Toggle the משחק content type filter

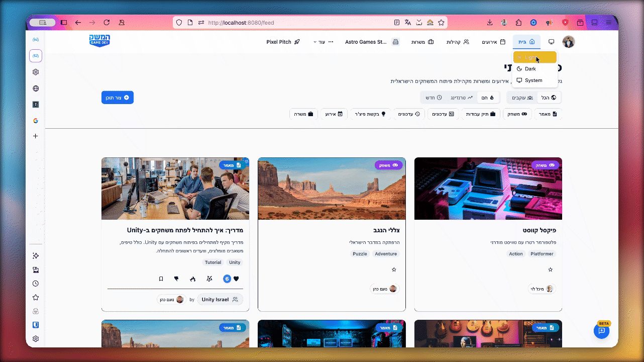tap(517, 114)
